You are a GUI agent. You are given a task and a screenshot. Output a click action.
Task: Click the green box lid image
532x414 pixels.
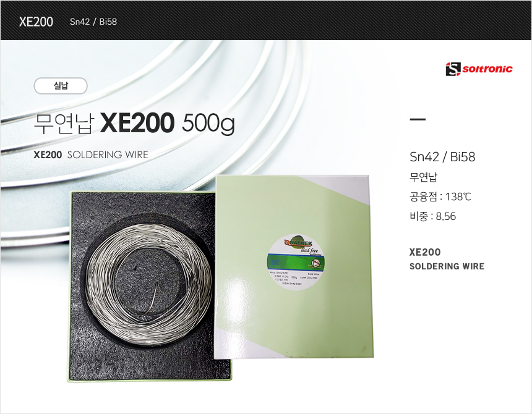pyautogui.click(x=294, y=266)
